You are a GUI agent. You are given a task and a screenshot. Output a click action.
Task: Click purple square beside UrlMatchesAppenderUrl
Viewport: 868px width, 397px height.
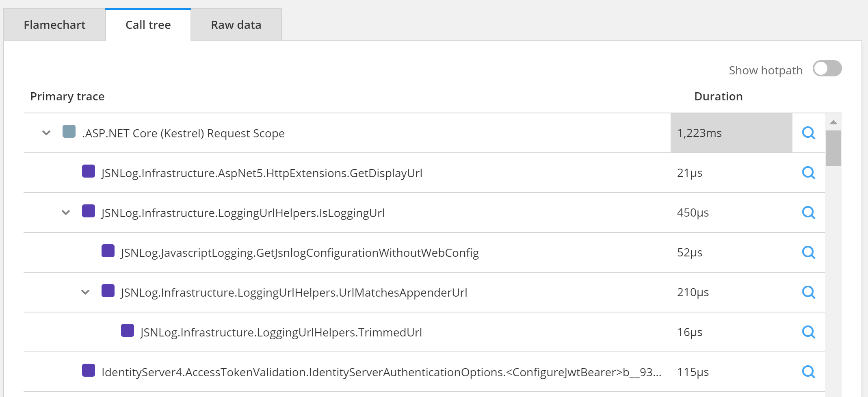pyautogui.click(x=108, y=291)
